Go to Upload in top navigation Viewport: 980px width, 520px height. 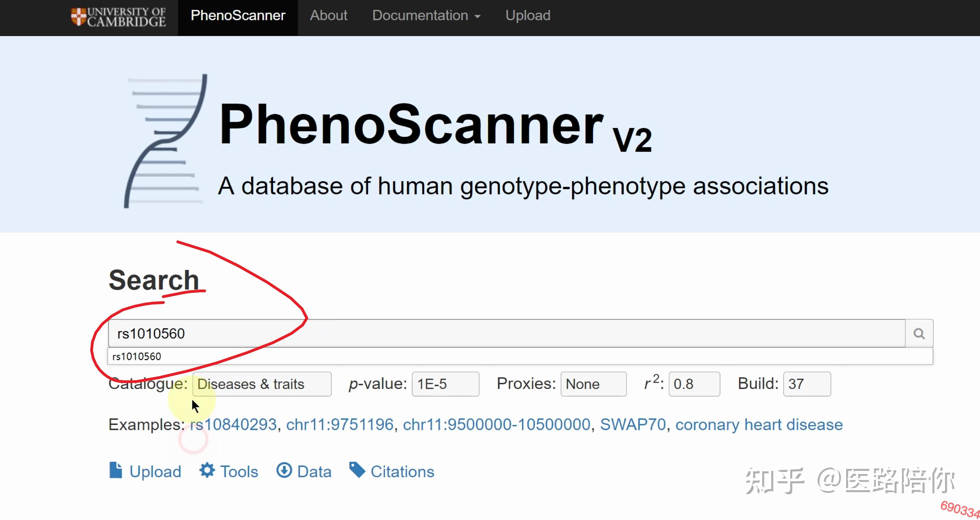[528, 15]
